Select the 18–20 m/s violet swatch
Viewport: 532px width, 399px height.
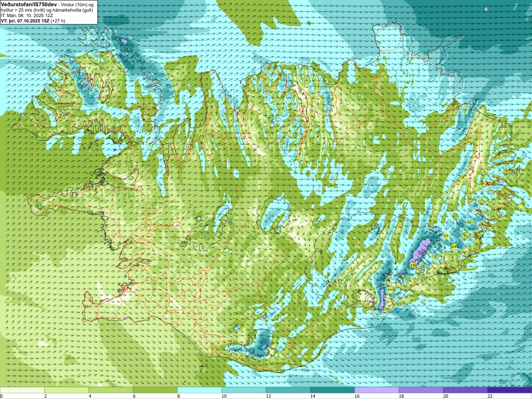coord(421,390)
